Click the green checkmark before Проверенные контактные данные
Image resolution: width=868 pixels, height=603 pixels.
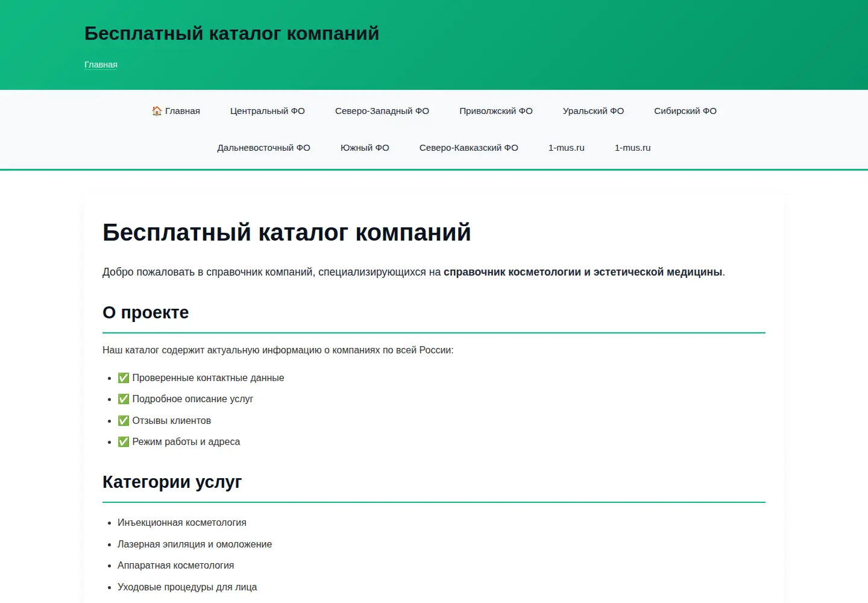click(124, 378)
